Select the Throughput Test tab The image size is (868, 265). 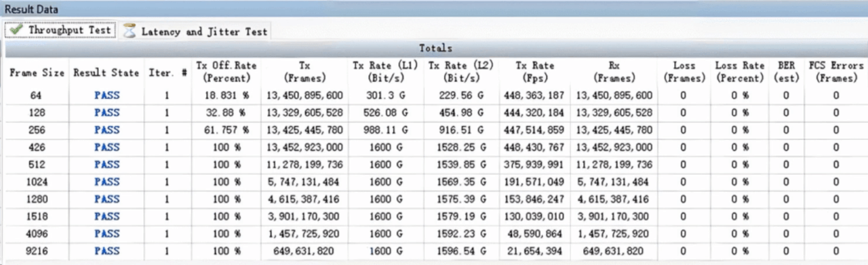(60, 30)
